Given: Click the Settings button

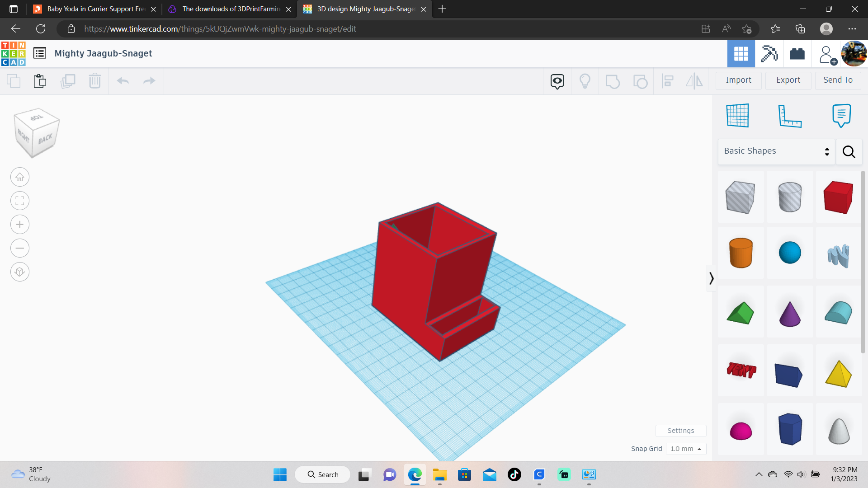Looking at the screenshot, I should pyautogui.click(x=681, y=431).
